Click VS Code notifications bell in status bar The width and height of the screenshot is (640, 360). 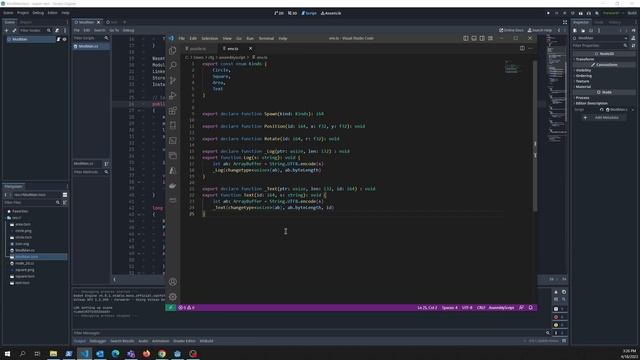click(531, 308)
